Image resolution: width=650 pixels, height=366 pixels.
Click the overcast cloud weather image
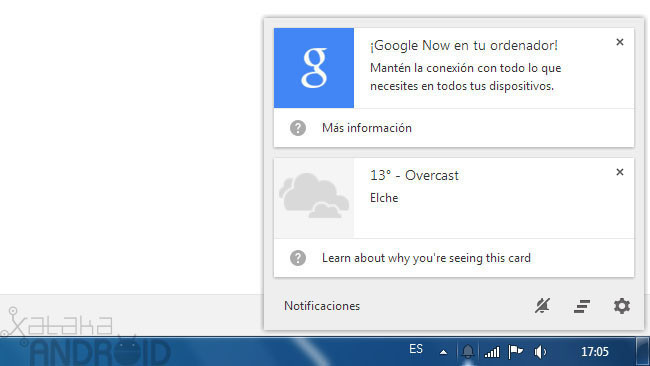coord(314,198)
